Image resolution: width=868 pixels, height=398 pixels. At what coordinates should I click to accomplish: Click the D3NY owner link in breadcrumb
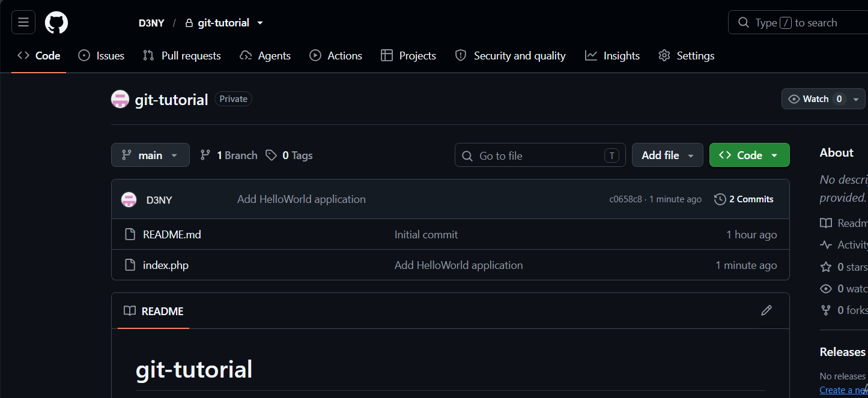click(x=151, y=23)
